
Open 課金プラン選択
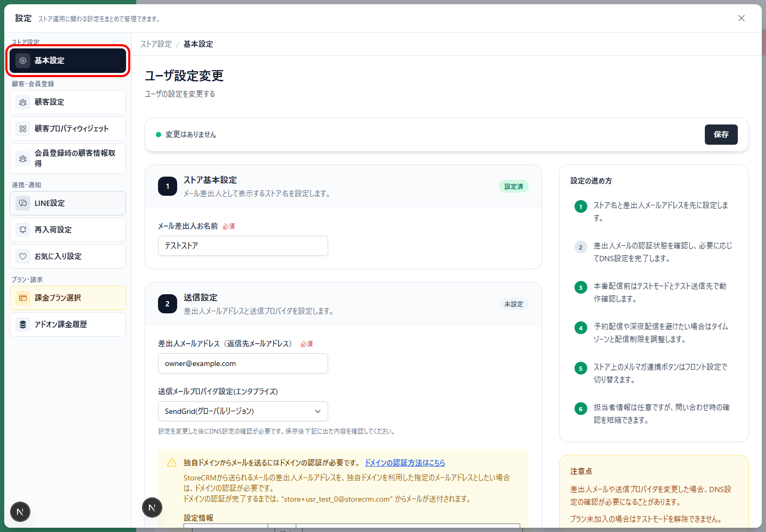point(68,298)
